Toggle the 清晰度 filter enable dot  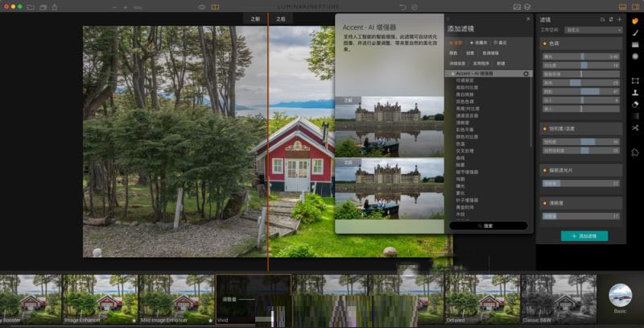[545, 203]
